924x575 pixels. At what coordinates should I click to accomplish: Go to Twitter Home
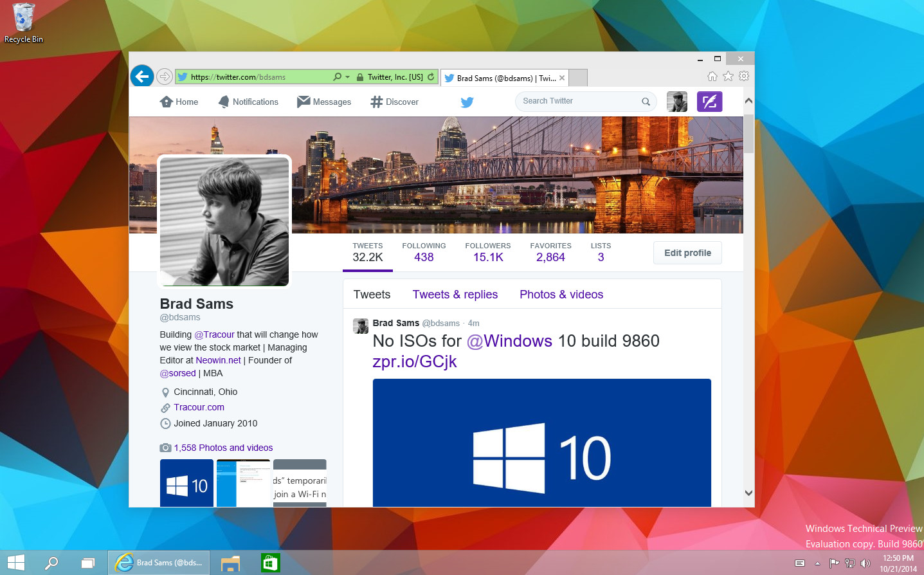point(179,102)
